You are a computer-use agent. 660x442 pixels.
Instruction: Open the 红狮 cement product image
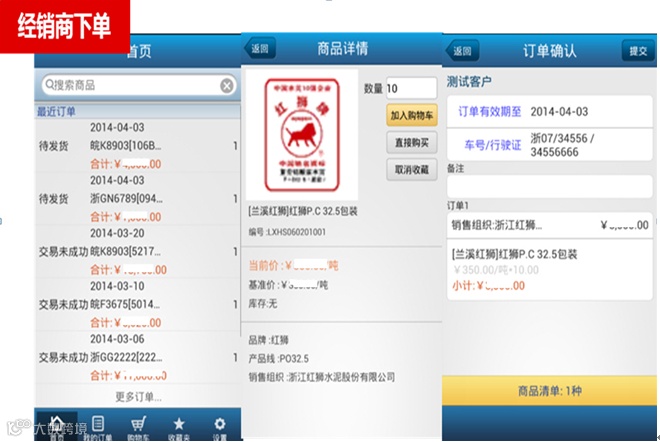coord(302,135)
